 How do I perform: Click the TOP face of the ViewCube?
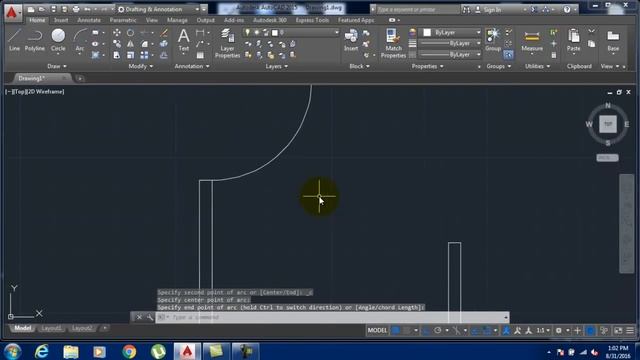tap(608, 124)
